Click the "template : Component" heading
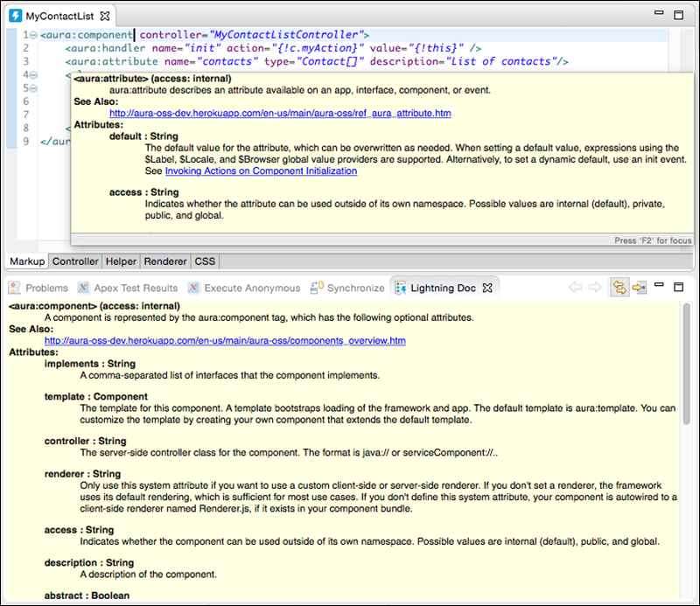This screenshot has width=700, height=606. pyautogui.click(x=96, y=397)
